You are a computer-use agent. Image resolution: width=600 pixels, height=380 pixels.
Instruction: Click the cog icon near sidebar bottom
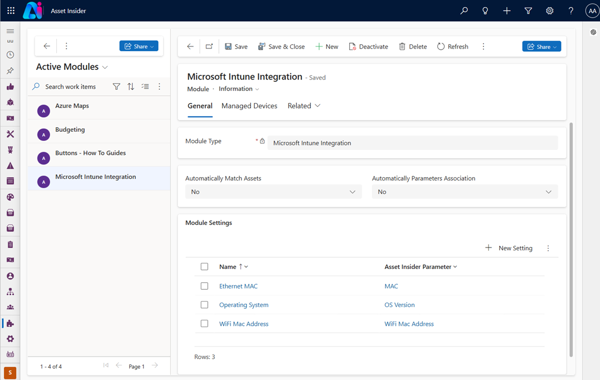[x=10, y=339]
